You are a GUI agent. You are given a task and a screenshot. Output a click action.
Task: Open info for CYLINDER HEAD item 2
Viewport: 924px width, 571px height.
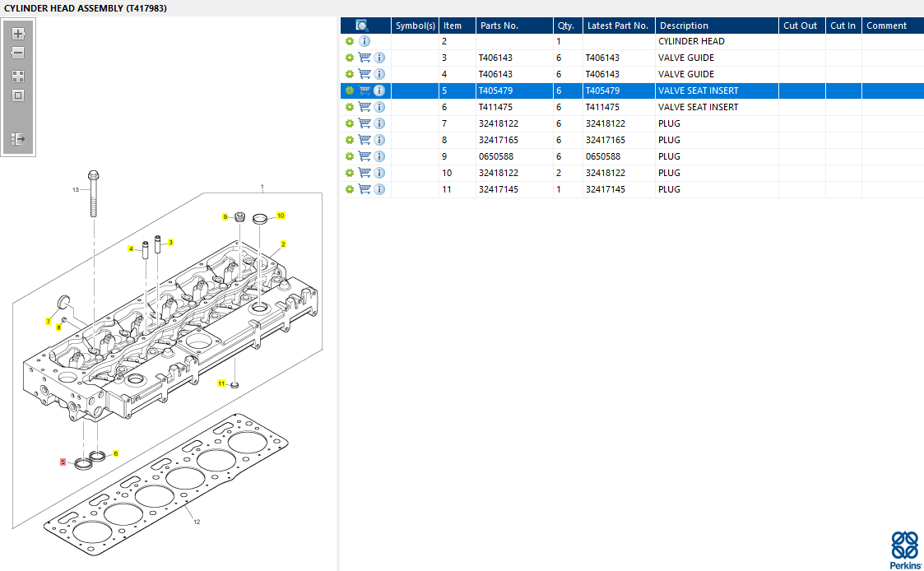point(364,41)
